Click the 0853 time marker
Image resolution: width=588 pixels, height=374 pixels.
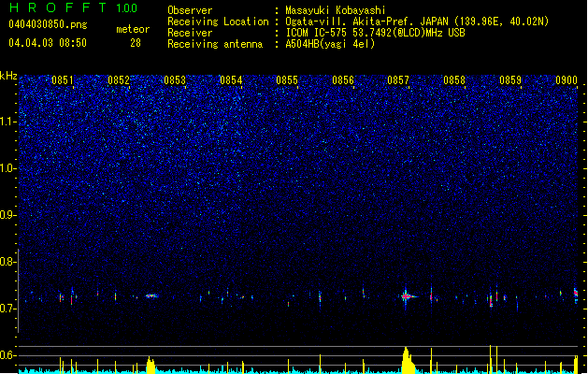(175, 80)
